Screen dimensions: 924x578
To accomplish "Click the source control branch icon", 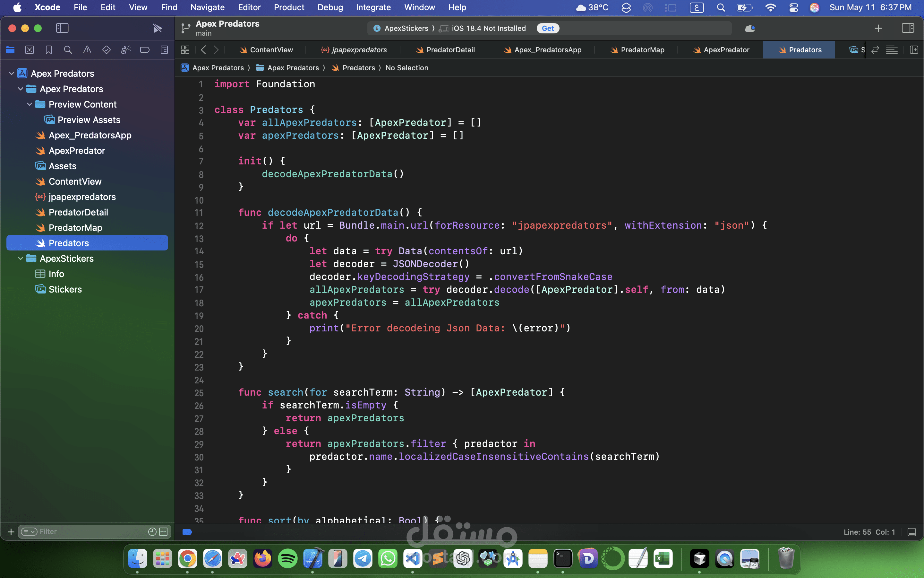I will 185,28.
